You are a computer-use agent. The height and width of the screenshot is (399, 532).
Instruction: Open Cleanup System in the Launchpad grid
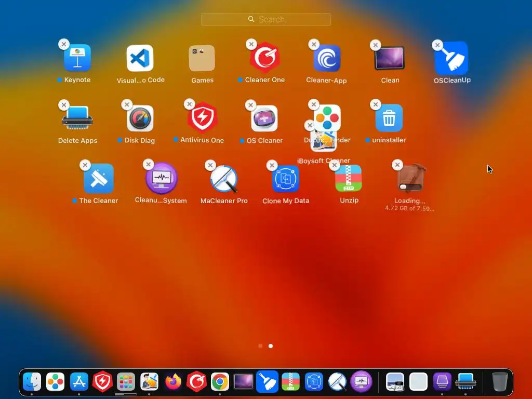(162, 178)
